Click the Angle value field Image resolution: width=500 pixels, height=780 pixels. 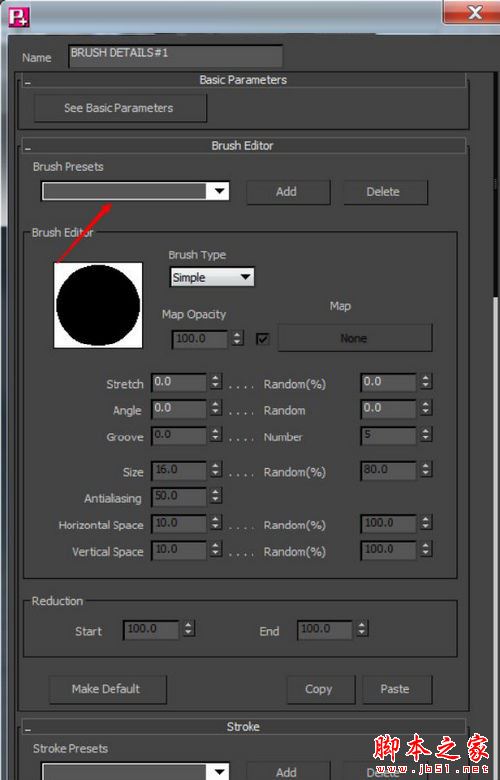[179, 408]
